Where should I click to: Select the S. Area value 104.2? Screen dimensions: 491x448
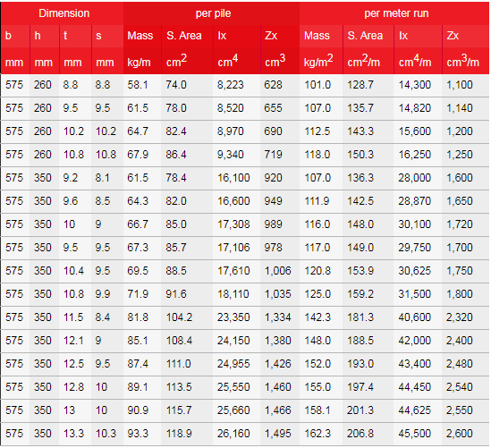click(x=179, y=317)
